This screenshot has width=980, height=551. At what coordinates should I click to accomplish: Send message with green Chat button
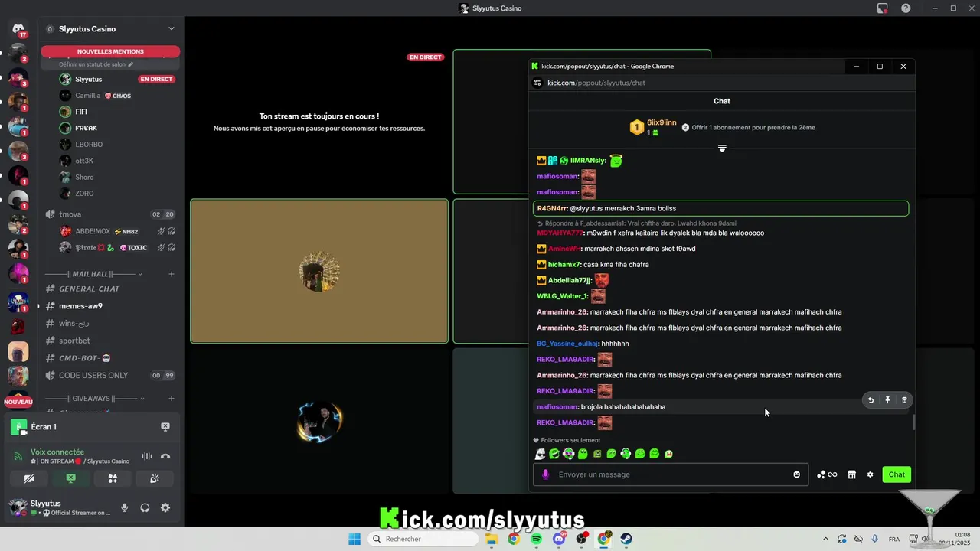[x=897, y=474]
